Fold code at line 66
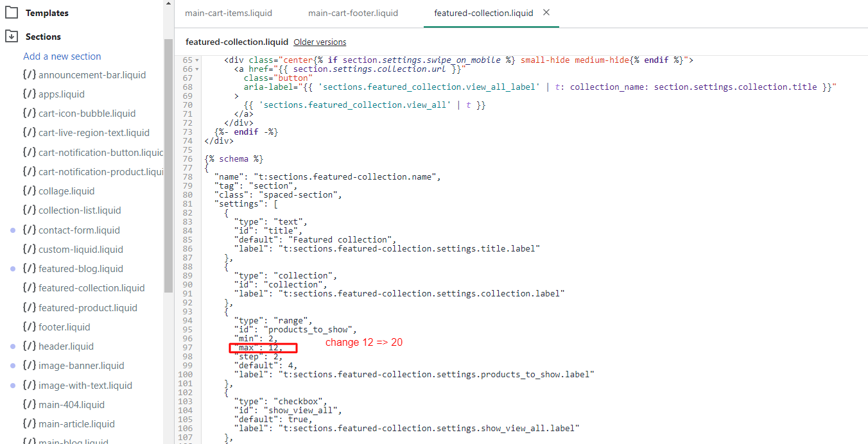 point(197,69)
